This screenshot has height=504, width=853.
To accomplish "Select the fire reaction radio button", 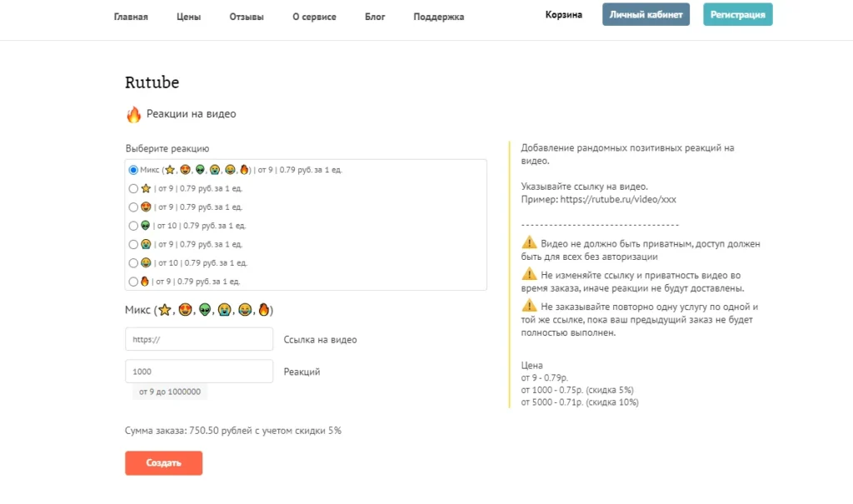I will (x=133, y=282).
